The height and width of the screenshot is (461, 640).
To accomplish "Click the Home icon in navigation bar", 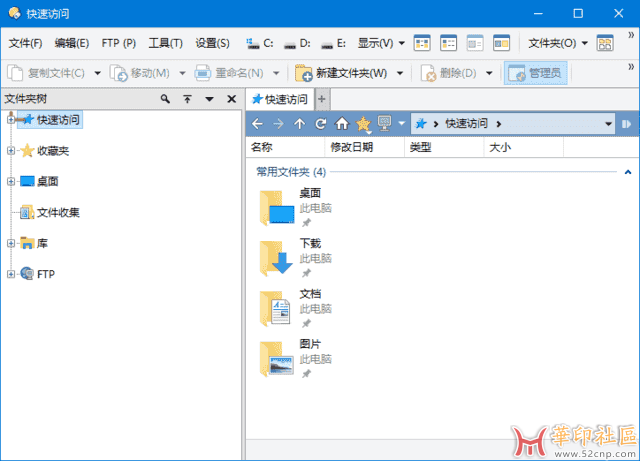I will click(342, 124).
